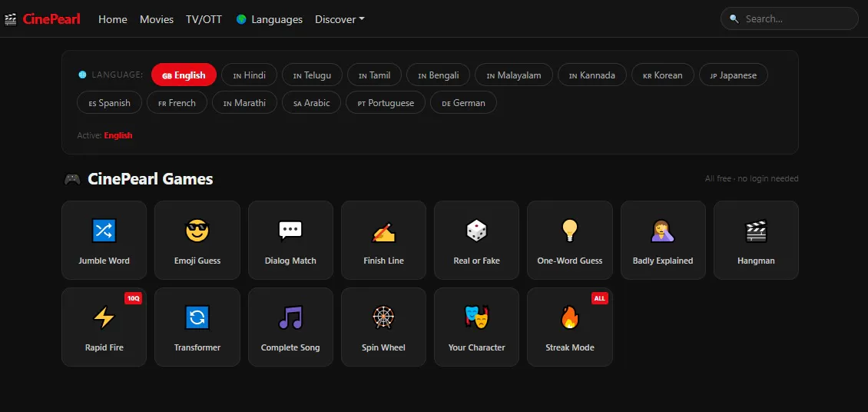868x412 pixels.
Task: Focus the Search input field
Action: (x=790, y=18)
